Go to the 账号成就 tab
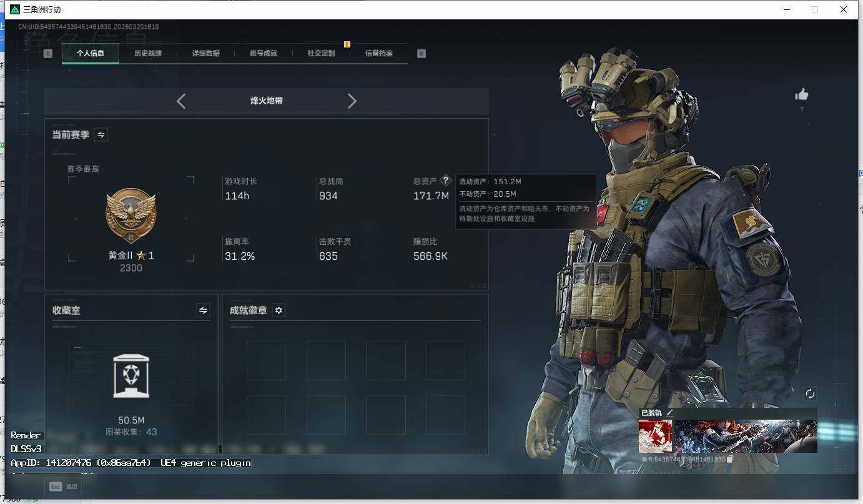This screenshot has width=863, height=504. point(264,54)
